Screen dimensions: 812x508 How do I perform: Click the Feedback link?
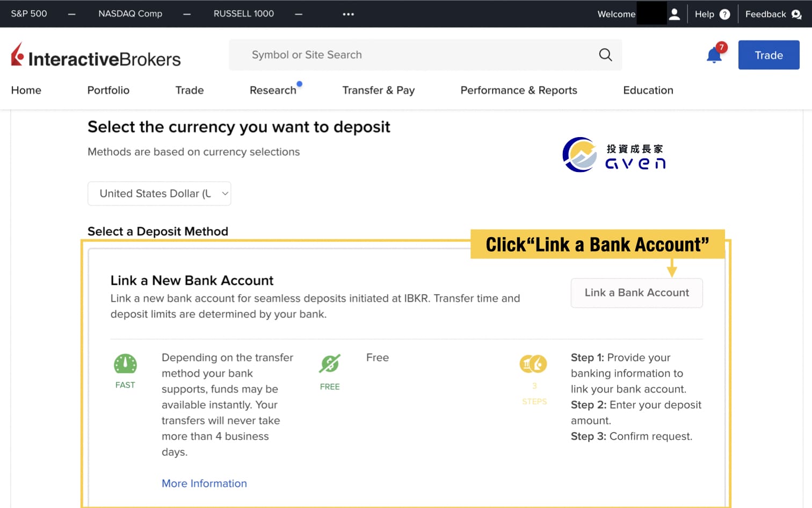click(765, 15)
